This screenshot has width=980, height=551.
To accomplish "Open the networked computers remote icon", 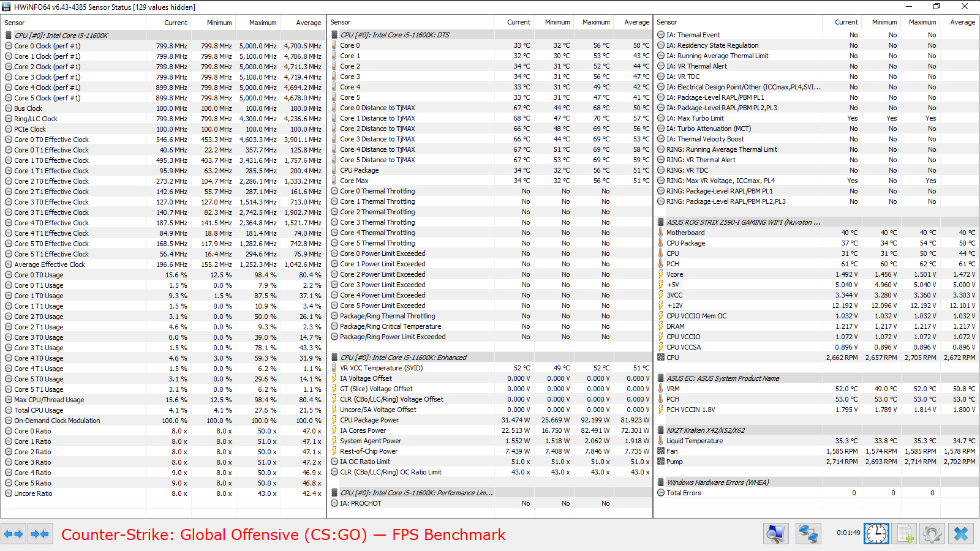I will pyautogui.click(x=808, y=534).
